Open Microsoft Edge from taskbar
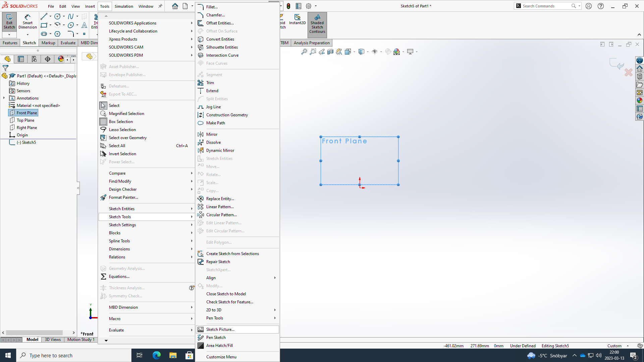Viewport: 644px width, 362px height. 157,355
